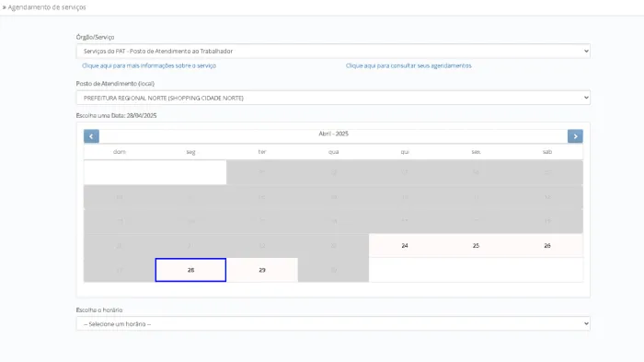Click the 'seg' weekday column header
The width and height of the screenshot is (644, 362).
[x=190, y=152]
